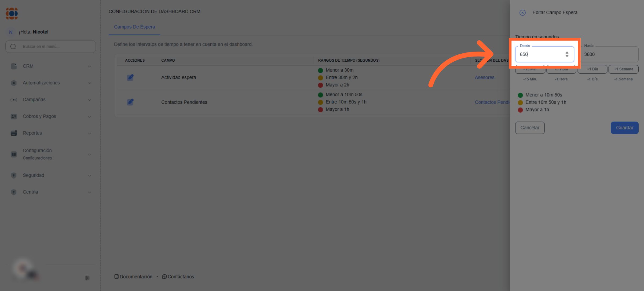Click the sidebar collapse icon at bottom

87,278
